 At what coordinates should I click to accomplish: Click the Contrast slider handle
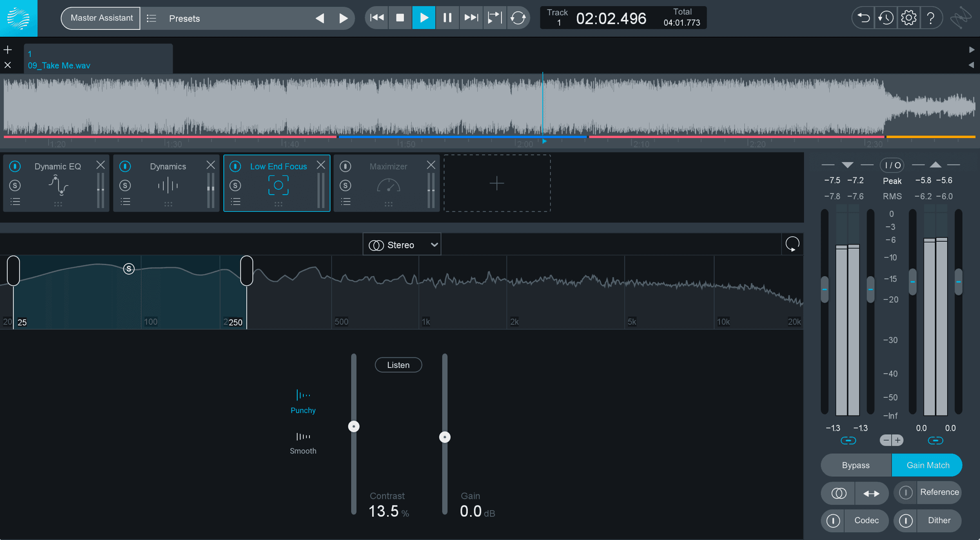354,426
